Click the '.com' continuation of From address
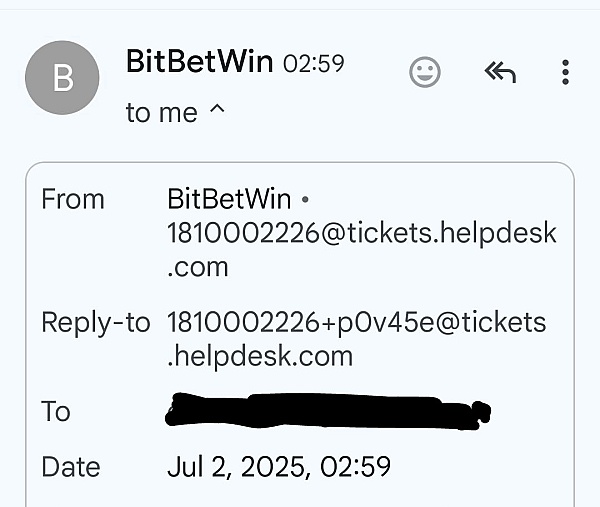This screenshot has width=600, height=507. coord(198,267)
